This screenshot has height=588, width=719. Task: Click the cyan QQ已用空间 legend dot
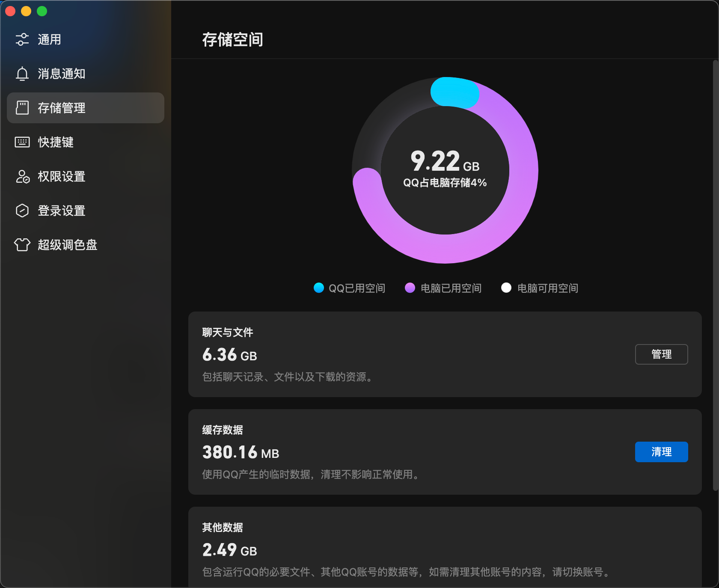319,288
